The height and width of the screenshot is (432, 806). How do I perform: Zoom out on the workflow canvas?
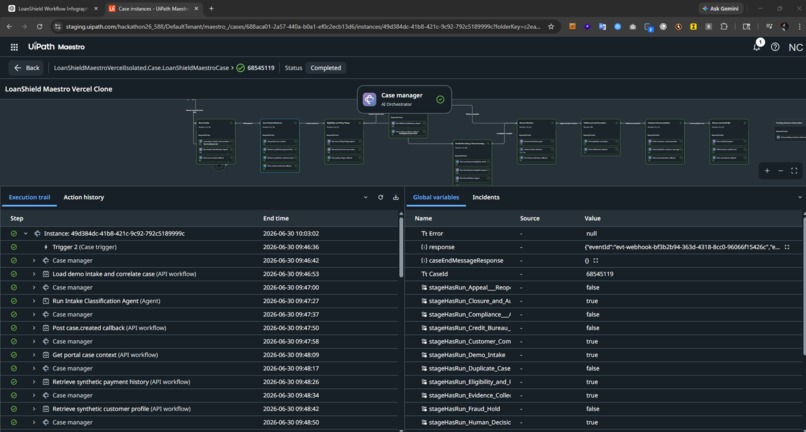coord(780,171)
